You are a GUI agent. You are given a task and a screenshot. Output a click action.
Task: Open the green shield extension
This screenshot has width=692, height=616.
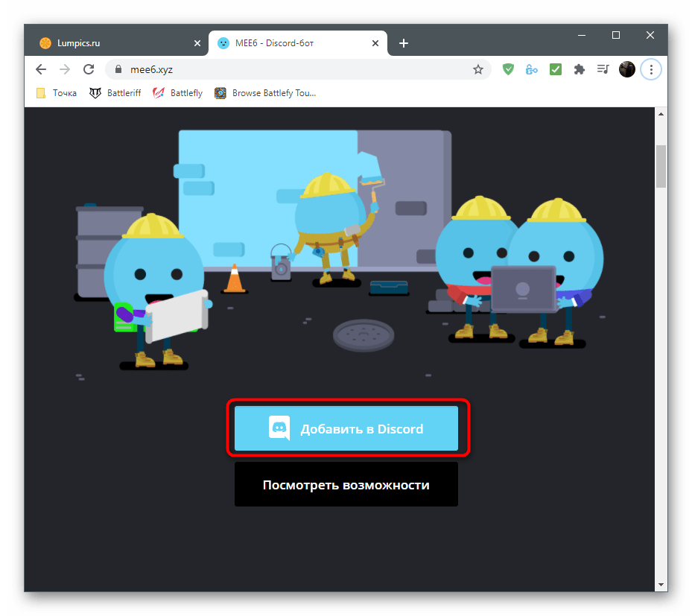click(508, 69)
